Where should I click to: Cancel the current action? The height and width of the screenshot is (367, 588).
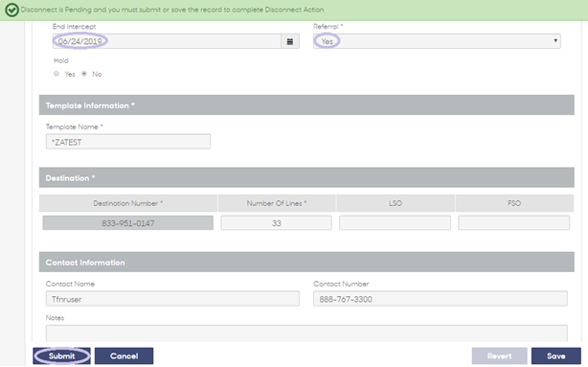click(x=124, y=356)
